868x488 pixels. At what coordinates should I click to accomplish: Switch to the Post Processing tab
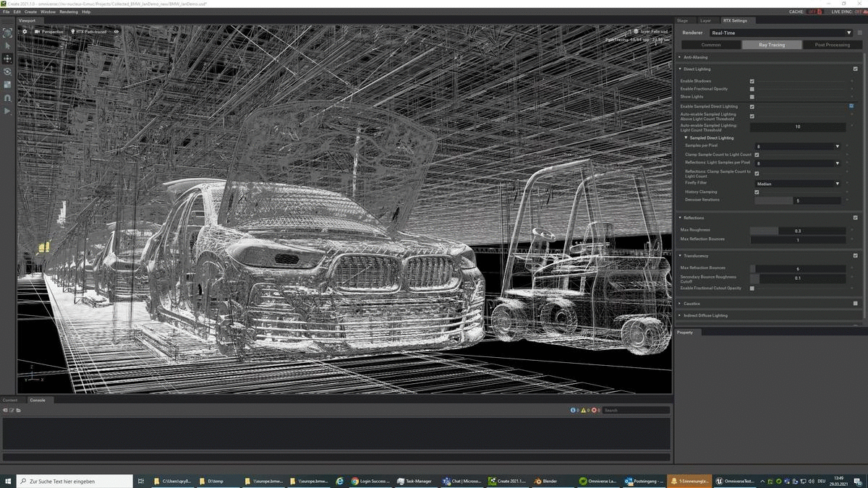(x=832, y=44)
